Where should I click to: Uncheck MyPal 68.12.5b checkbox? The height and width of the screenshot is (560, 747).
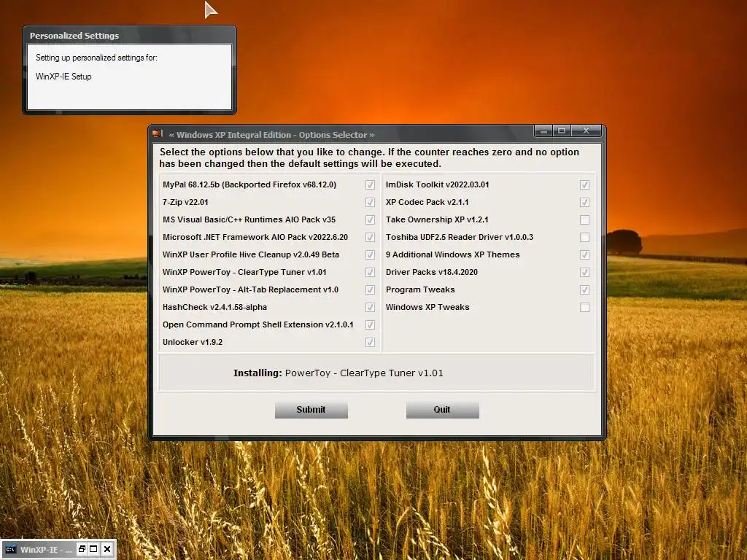click(370, 184)
